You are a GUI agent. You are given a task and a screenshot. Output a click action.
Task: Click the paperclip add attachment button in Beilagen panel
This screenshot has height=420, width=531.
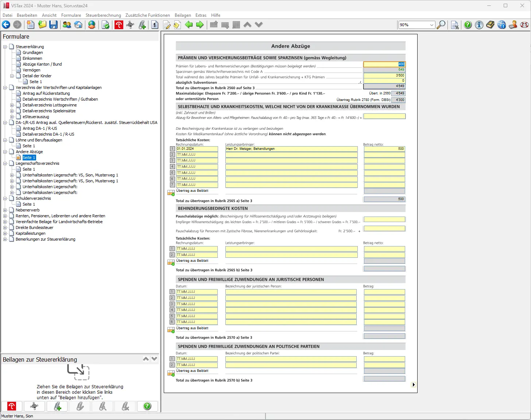[57, 406]
